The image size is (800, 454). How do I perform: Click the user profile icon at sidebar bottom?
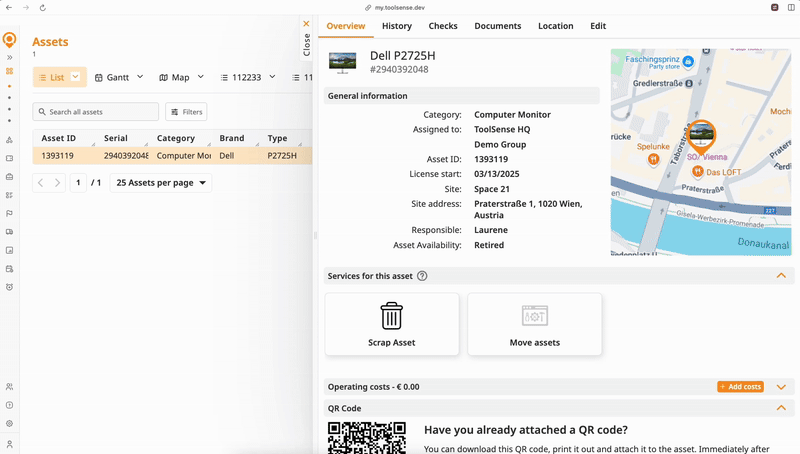[9, 444]
